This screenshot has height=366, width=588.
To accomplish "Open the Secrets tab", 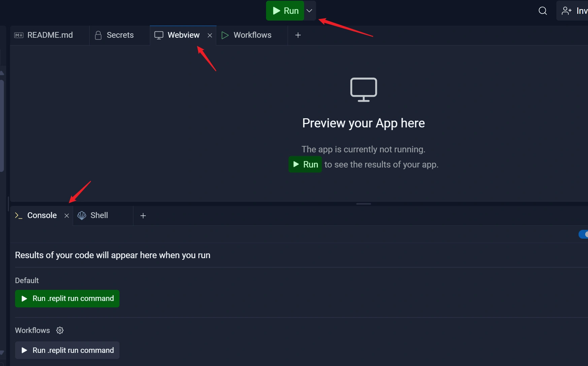I will tap(120, 35).
